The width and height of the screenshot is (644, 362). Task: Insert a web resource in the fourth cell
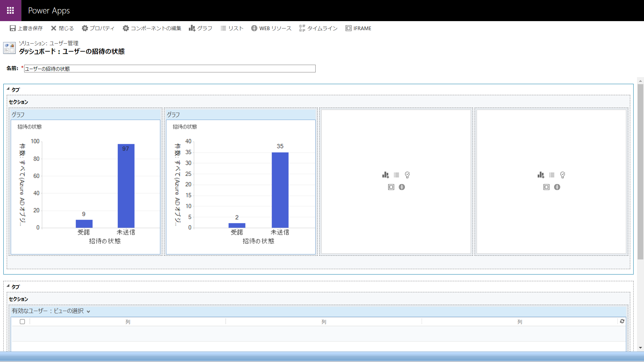tap(557, 187)
